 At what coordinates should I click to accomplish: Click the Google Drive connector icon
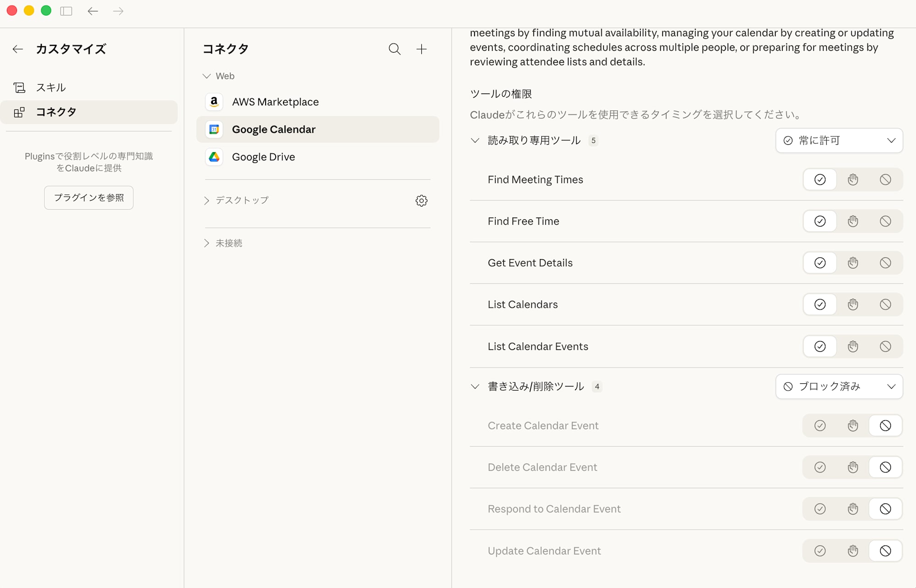pyautogui.click(x=214, y=157)
